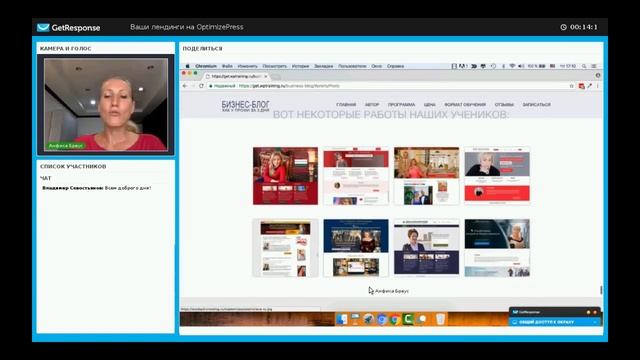Bookmark the page with the star icon
Image resolution: width=640 pixels, height=360 pixels.
click(x=571, y=86)
